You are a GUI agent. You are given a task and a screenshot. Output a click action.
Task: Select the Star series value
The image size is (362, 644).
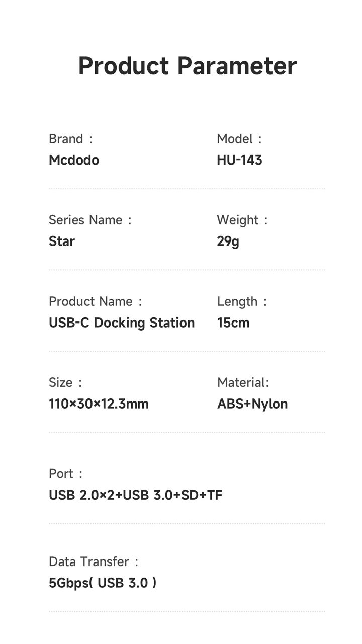(62, 242)
